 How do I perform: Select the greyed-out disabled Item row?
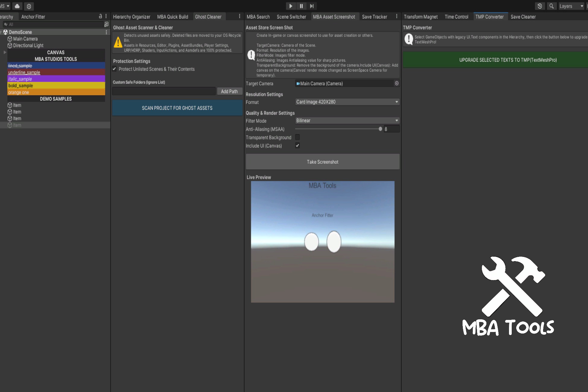[55, 125]
